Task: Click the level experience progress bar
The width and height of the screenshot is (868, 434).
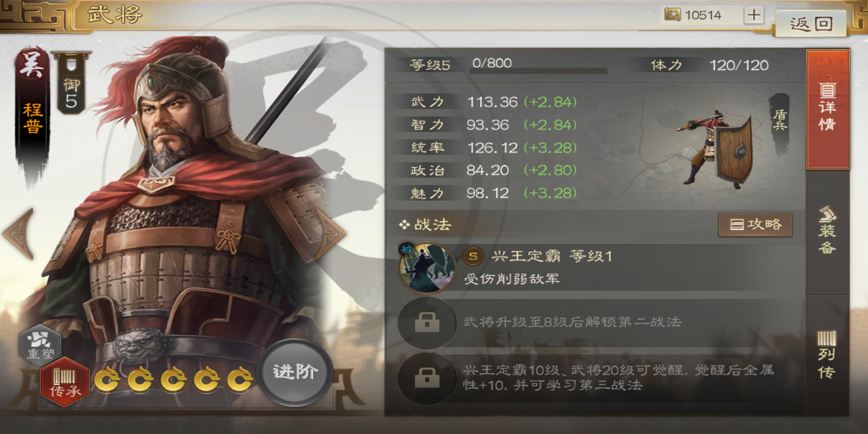Action: tap(538, 71)
